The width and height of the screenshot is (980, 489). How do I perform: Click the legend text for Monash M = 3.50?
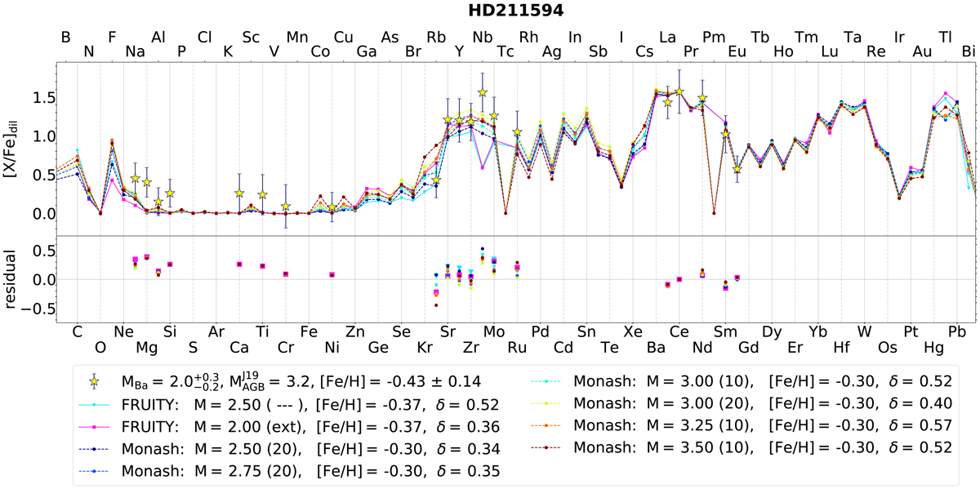point(764,448)
